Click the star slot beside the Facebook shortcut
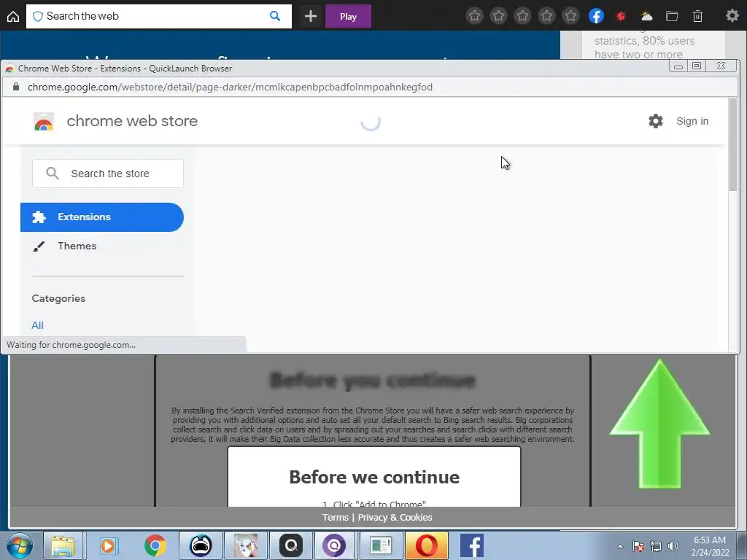The image size is (747, 560). (x=570, y=16)
